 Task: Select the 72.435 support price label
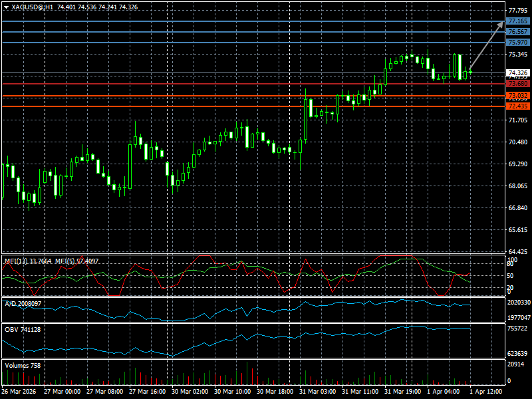517,106
